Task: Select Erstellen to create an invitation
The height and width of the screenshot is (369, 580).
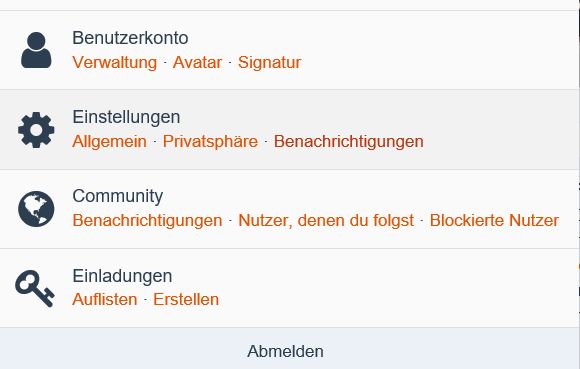Action: click(186, 299)
